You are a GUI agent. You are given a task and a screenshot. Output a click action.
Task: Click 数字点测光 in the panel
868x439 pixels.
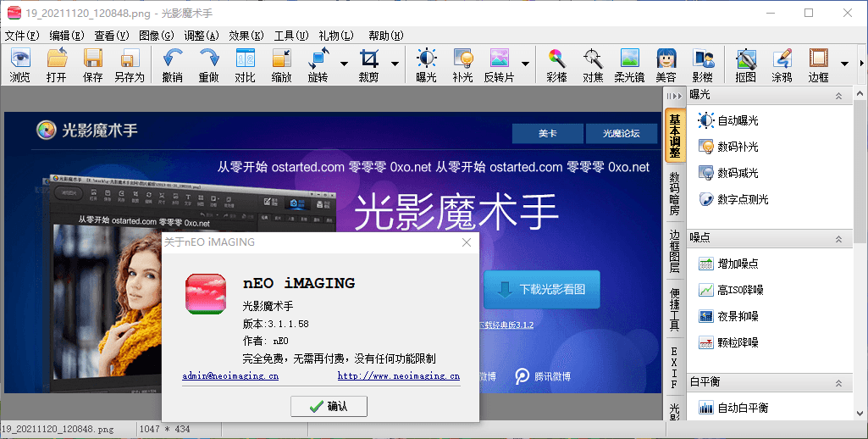[733, 199]
